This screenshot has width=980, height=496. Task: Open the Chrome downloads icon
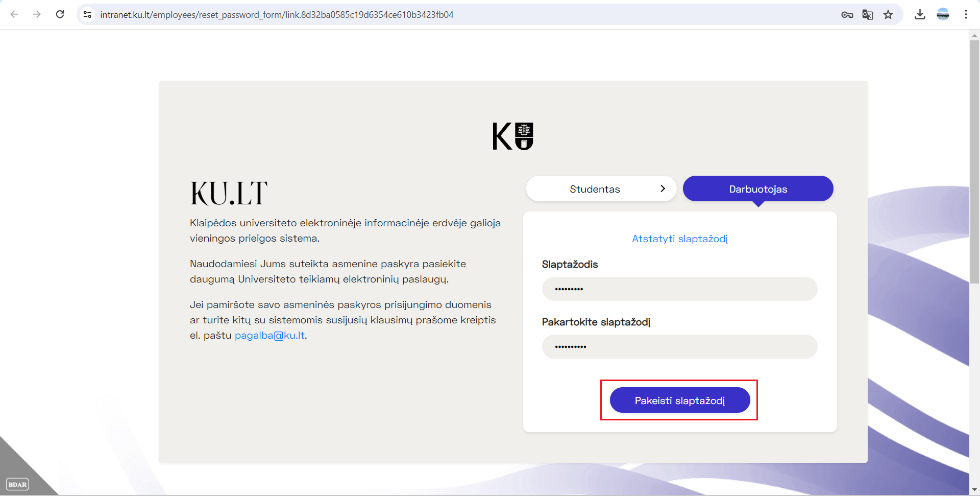tap(920, 14)
